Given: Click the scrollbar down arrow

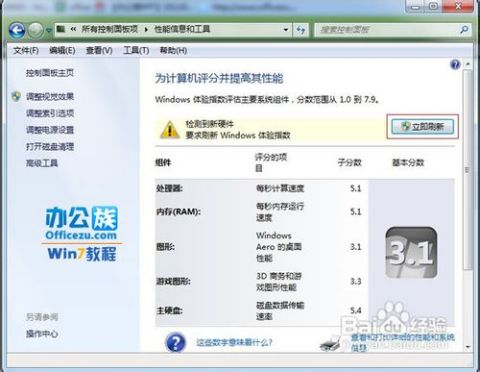Looking at the screenshot, I should click(x=468, y=347).
